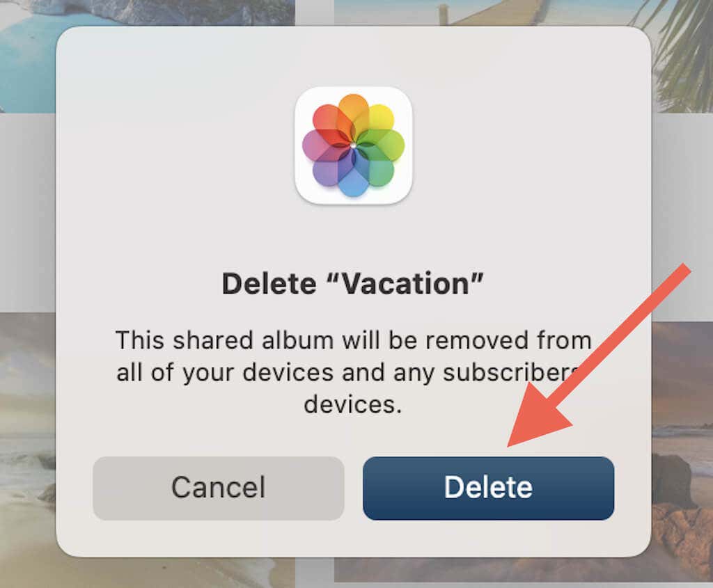Image resolution: width=713 pixels, height=588 pixels.
Task: Confirm deletion with the Delete button
Action: pyautogui.click(x=488, y=488)
